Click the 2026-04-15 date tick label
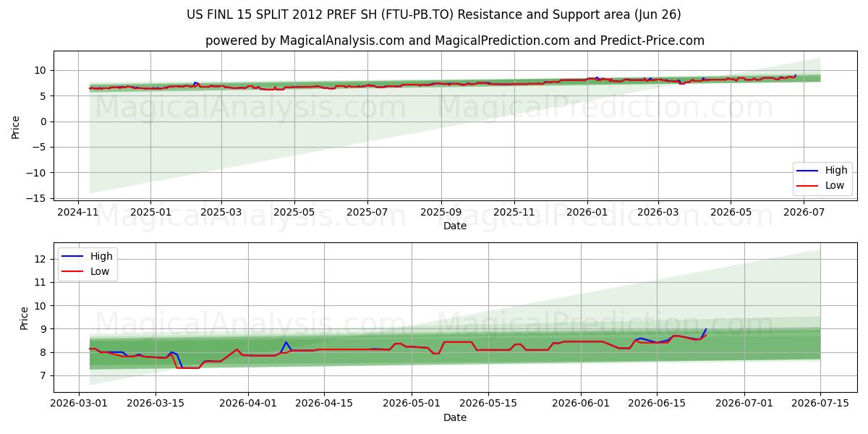The image size is (868, 434). [324, 404]
